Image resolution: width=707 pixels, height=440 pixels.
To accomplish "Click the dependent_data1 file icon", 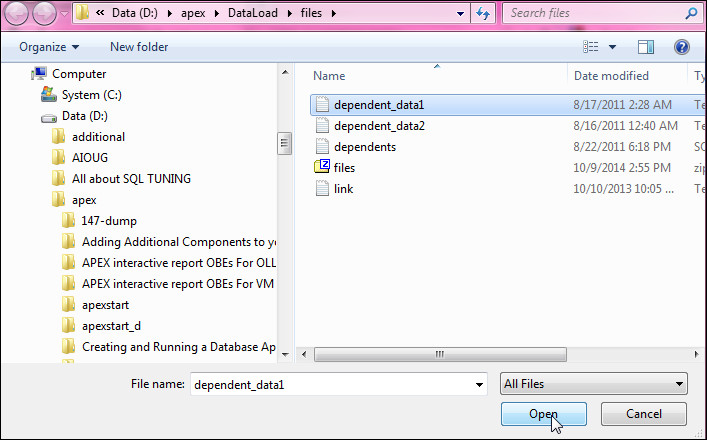I will (322, 105).
